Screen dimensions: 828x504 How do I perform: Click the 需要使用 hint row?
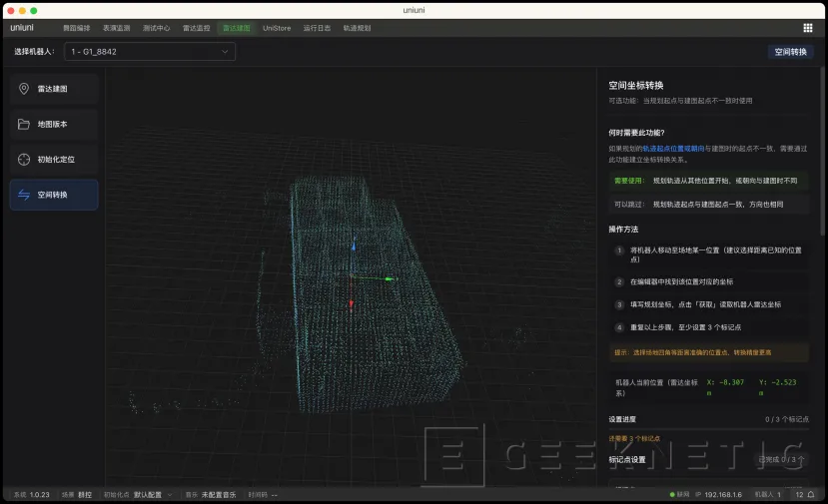coord(709,181)
